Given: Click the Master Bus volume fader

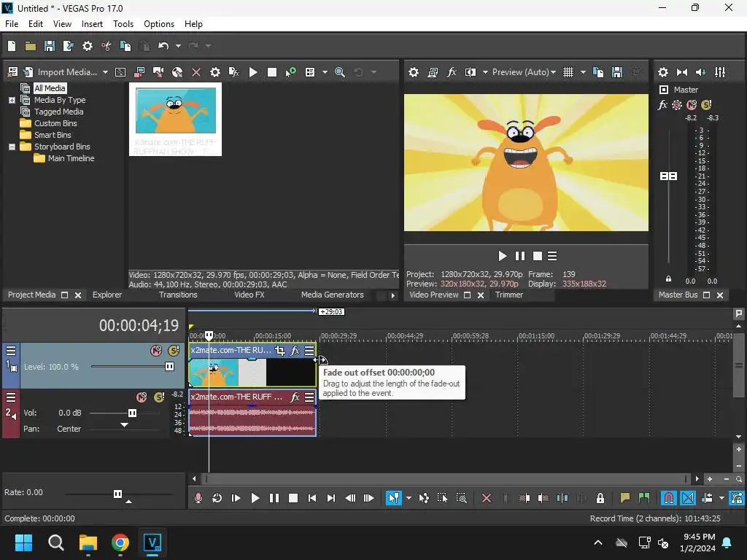Looking at the screenshot, I should [668, 176].
